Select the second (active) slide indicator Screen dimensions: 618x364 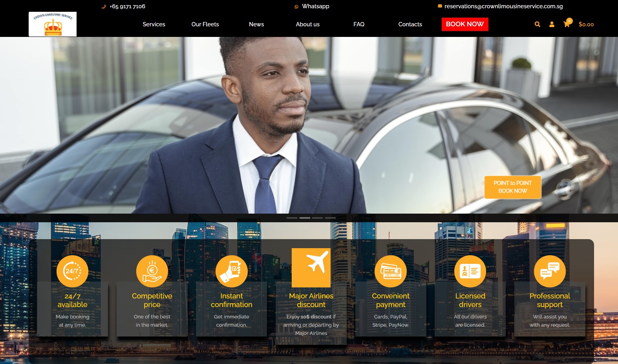coord(305,218)
